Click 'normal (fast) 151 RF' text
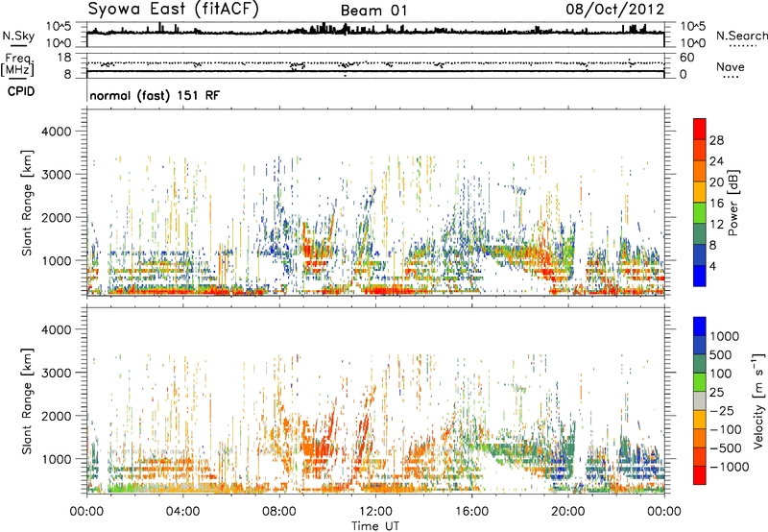The height and width of the screenshot is (532, 768). click(x=155, y=95)
